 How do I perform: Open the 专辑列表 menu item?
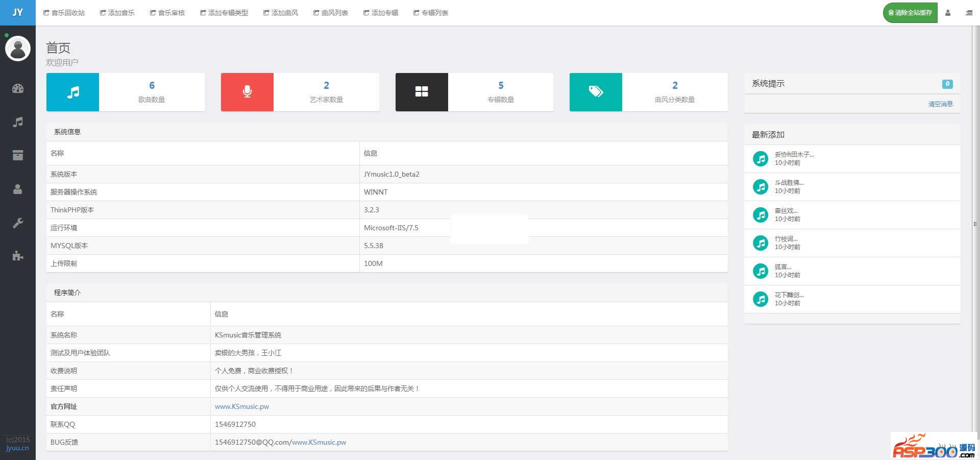[431, 13]
